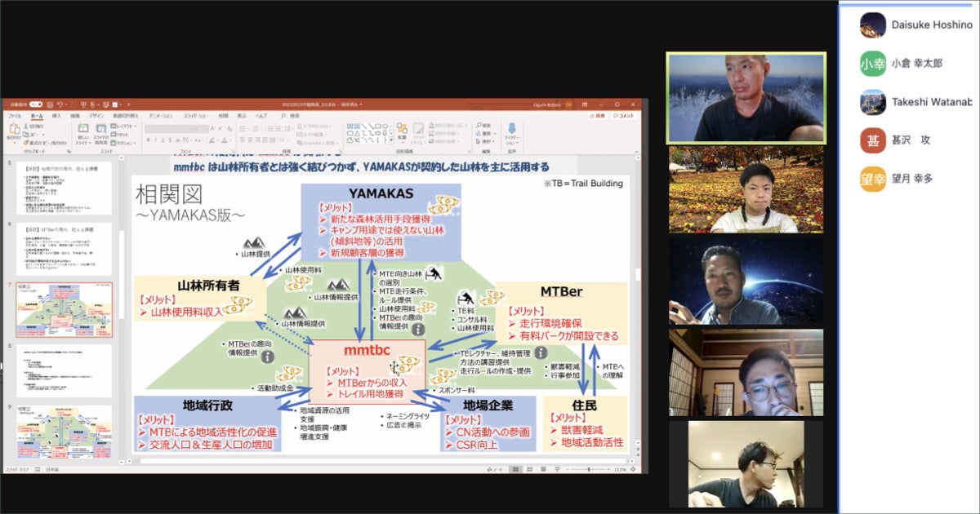Toggle Underline formatting in Font group
This screenshot has width=980, height=514.
click(x=163, y=140)
